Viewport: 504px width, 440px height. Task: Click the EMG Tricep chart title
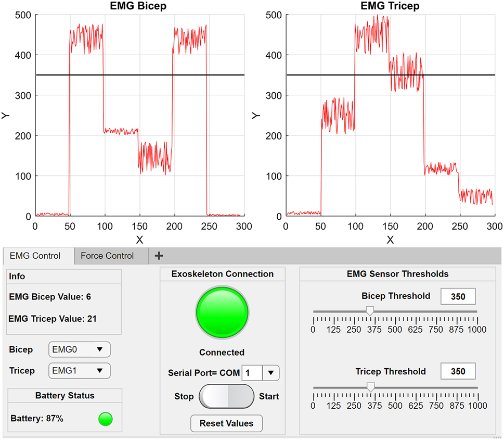tap(390, 6)
